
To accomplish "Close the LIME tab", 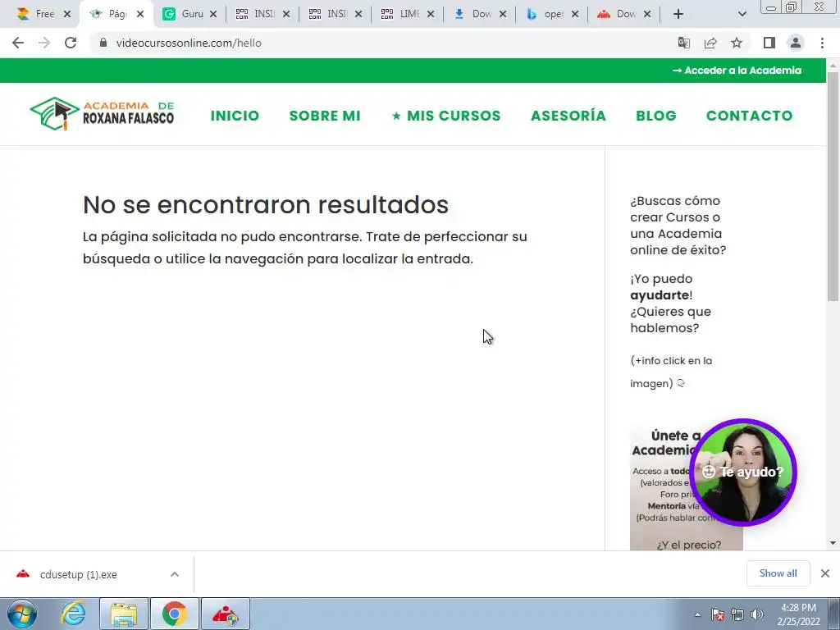I will [431, 14].
